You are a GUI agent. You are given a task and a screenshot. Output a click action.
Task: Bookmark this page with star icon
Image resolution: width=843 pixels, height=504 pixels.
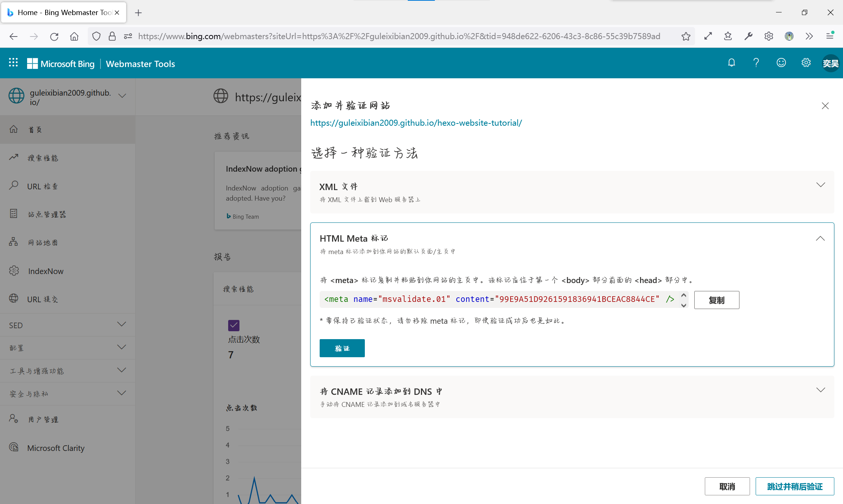coord(686,37)
